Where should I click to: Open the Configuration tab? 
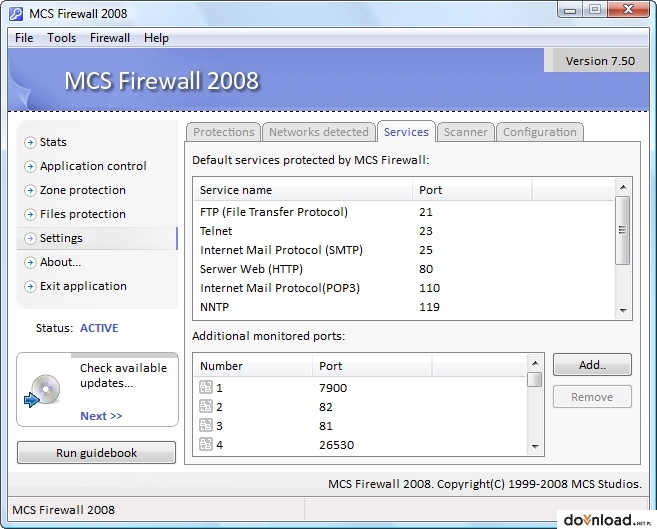coord(540,132)
